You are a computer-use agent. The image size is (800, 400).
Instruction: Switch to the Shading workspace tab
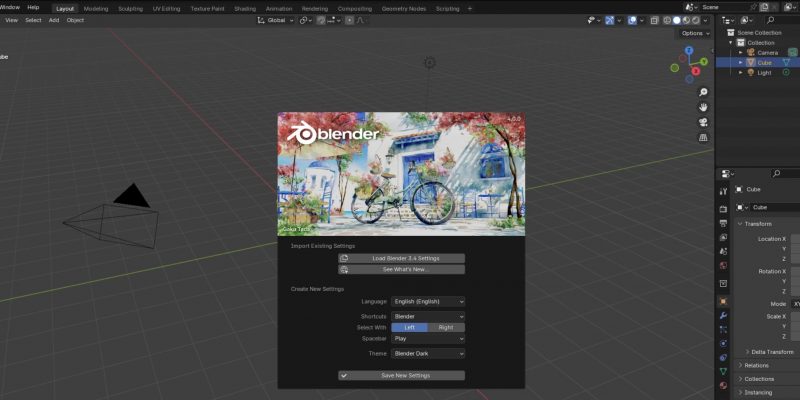[x=245, y=9]
